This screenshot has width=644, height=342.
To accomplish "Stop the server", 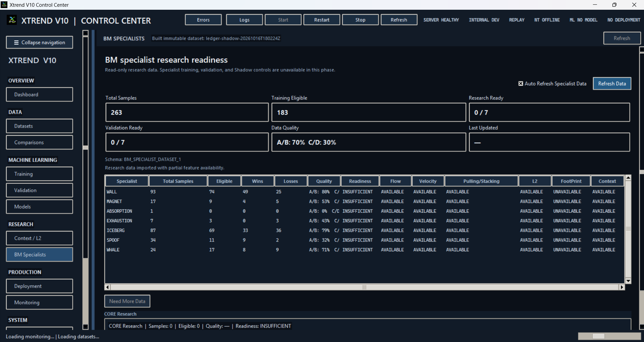I will point(360,20).
